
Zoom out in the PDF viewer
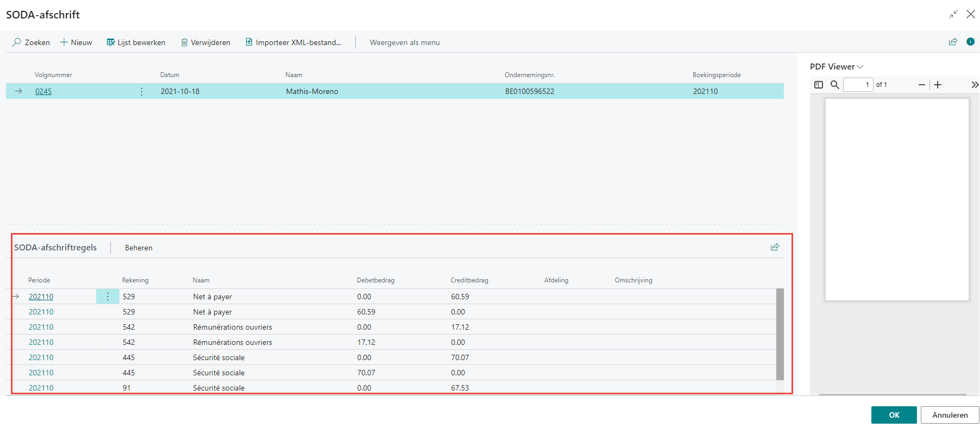click(x=921, y=85)
